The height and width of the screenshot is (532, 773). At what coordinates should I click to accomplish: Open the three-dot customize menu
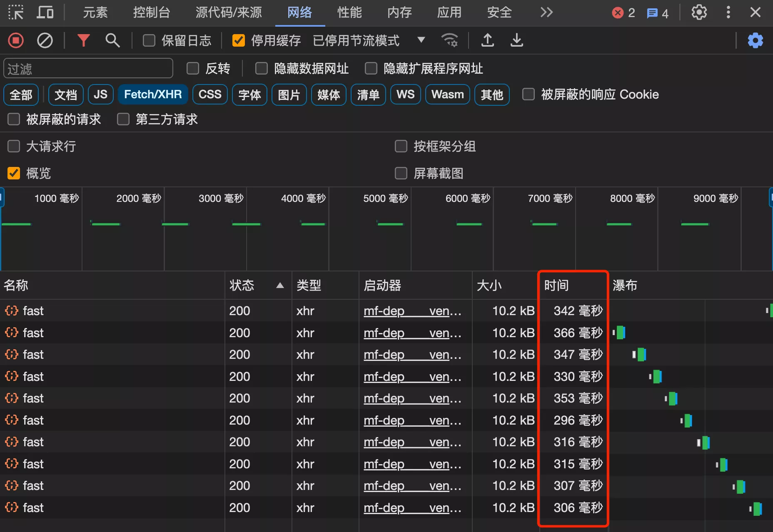point(728,12)
